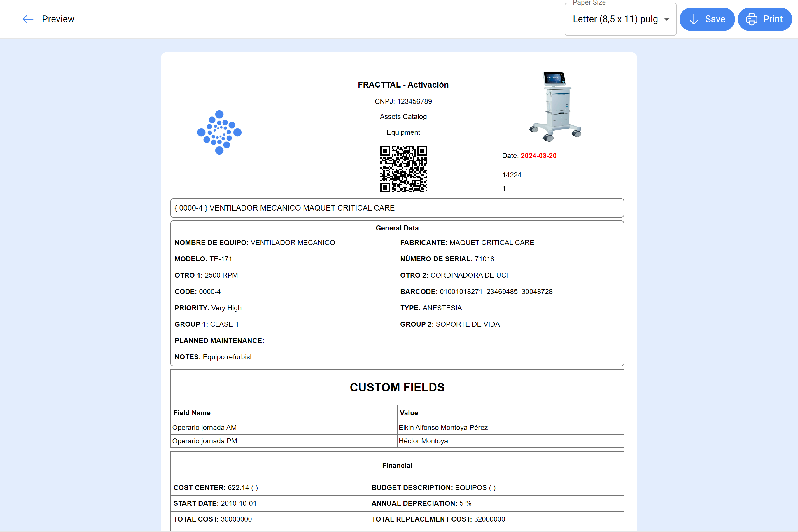Click NOMBRE DE EQUIPO: VENTILADOR MECANICO
798x532 pixels.
254,243
